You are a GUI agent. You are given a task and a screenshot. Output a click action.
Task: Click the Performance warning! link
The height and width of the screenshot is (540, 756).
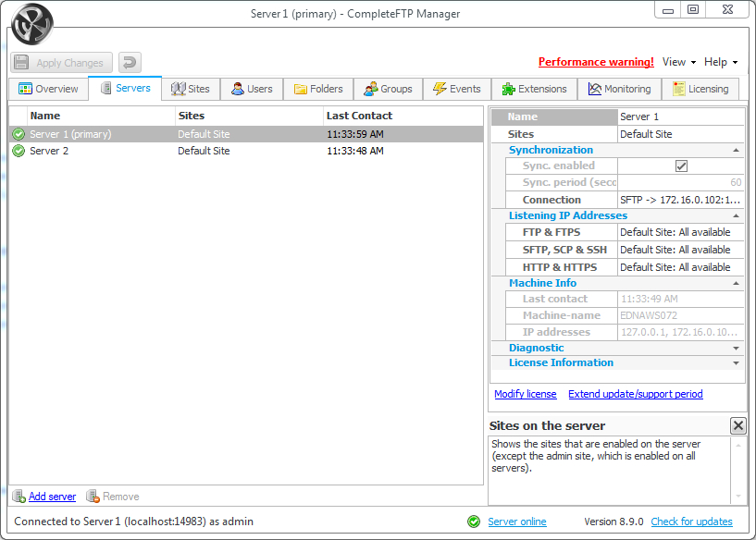pyautogui.click(x=596, y=62)
